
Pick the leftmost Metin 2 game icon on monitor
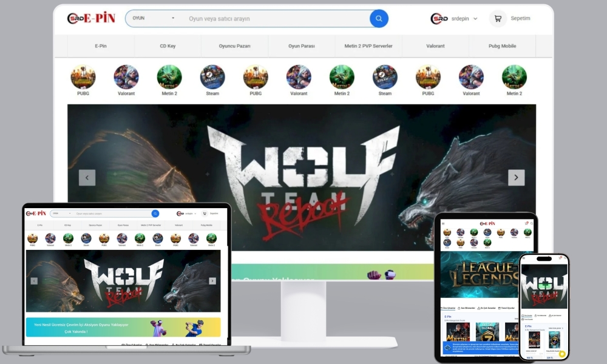[169, 77]
